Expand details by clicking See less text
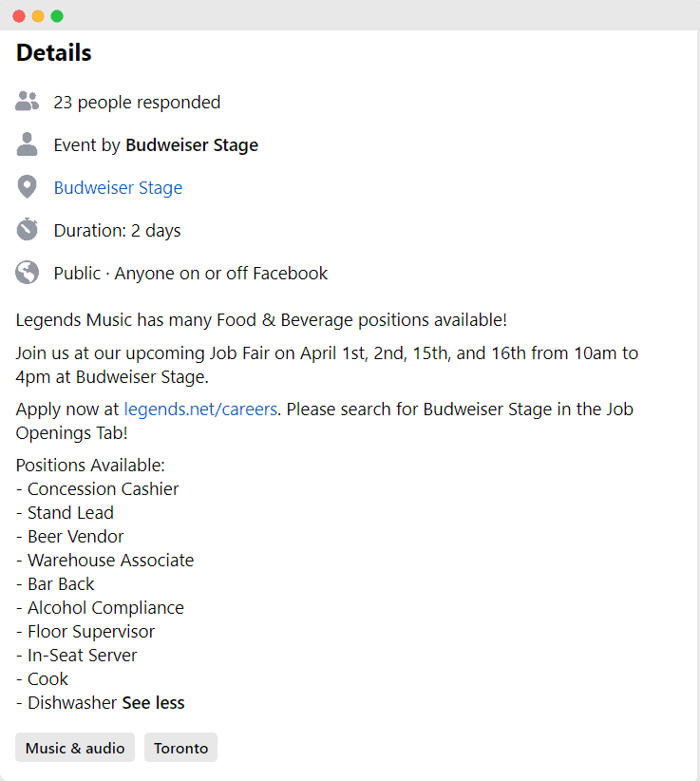The width and height of the screenshot is (700, 781). [153, 702]
